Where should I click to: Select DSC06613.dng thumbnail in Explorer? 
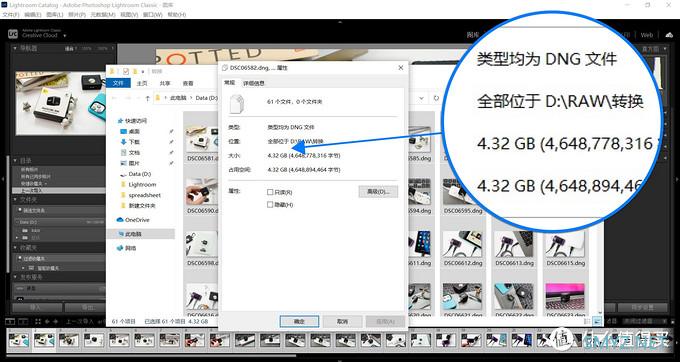pos(514,244)
